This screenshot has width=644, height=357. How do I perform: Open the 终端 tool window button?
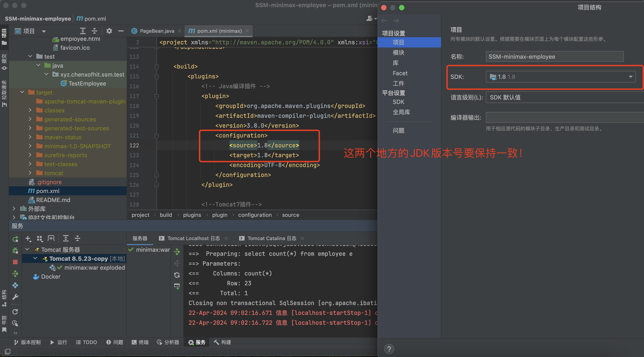(140, 342)
